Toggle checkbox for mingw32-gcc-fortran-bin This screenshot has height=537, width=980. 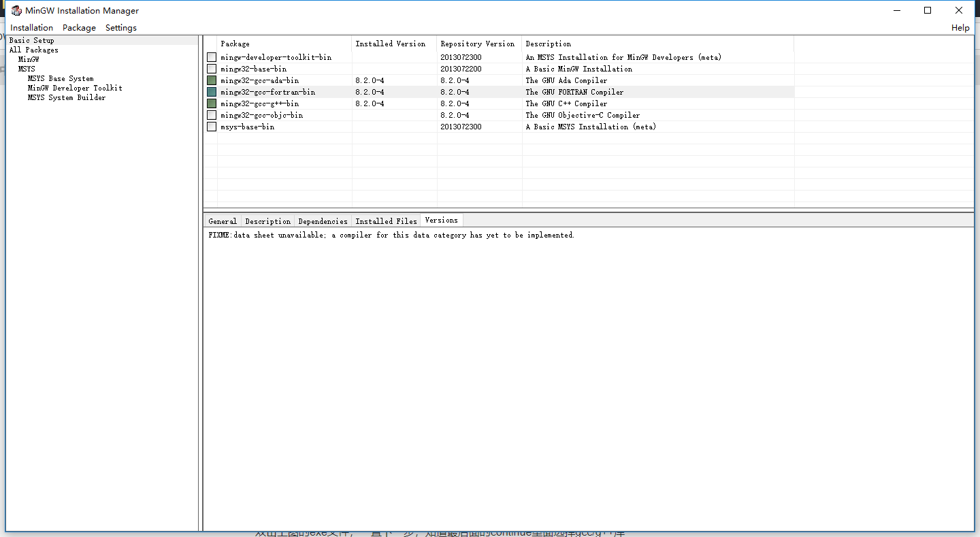[212, 92]
